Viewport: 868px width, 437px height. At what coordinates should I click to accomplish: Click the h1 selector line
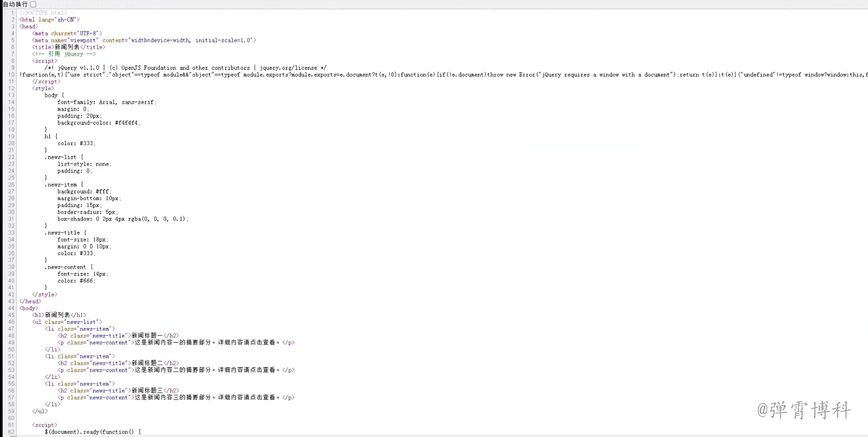(51, 136)
